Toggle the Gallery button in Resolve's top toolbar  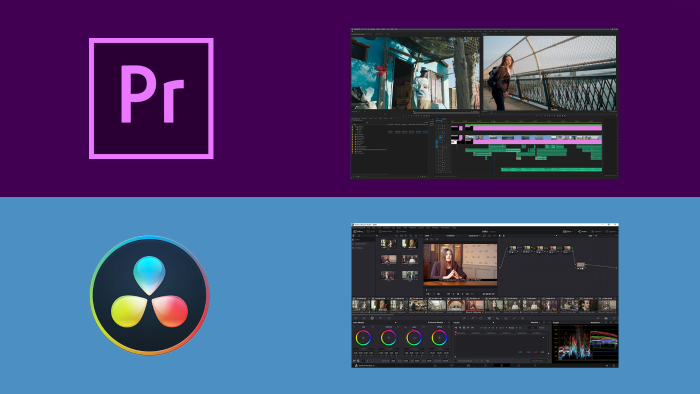click(358, 231)
